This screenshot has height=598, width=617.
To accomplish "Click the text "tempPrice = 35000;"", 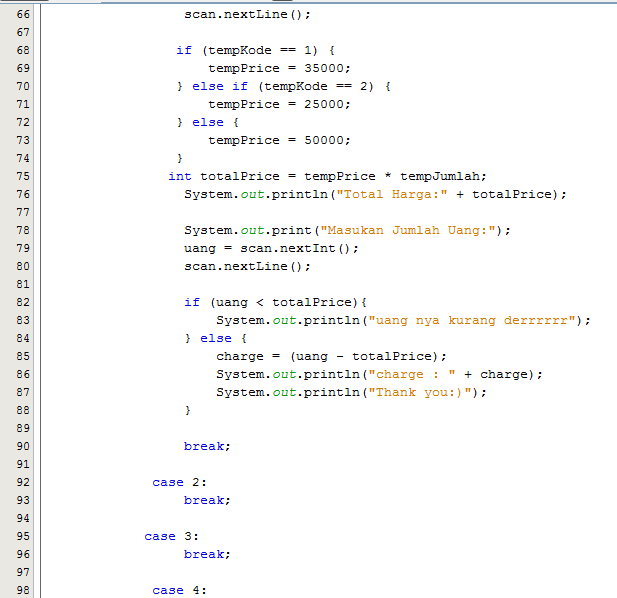I will point(279,68).
